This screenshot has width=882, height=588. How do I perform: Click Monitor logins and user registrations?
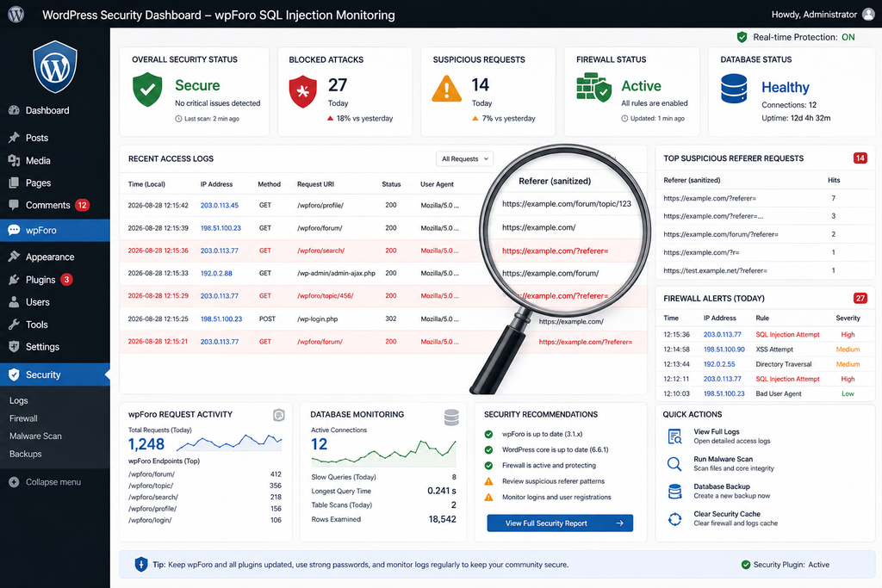pos(556,497)
